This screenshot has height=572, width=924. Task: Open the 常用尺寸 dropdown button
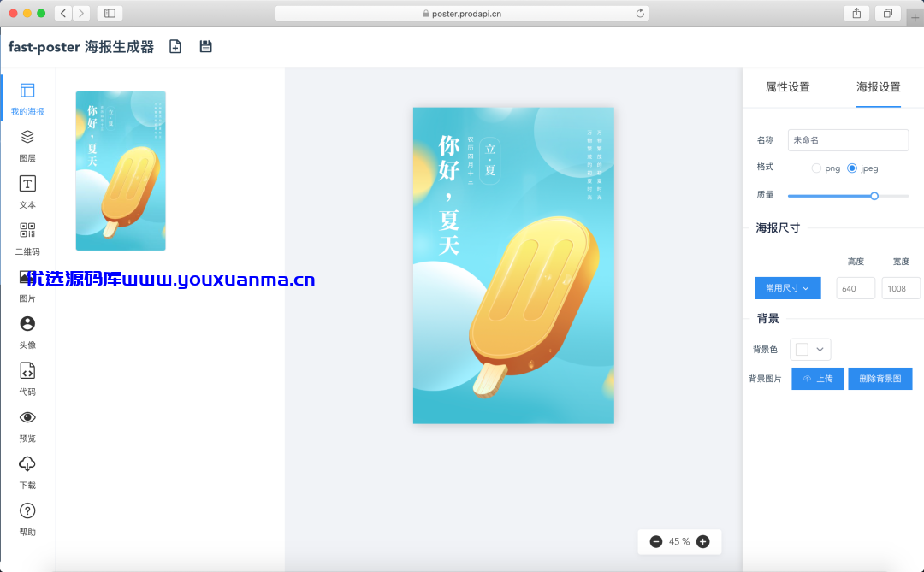[x=787, y=288]
